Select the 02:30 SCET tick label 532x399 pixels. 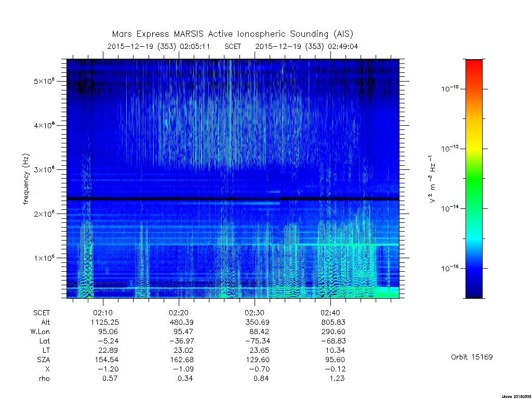pos(255,313)
